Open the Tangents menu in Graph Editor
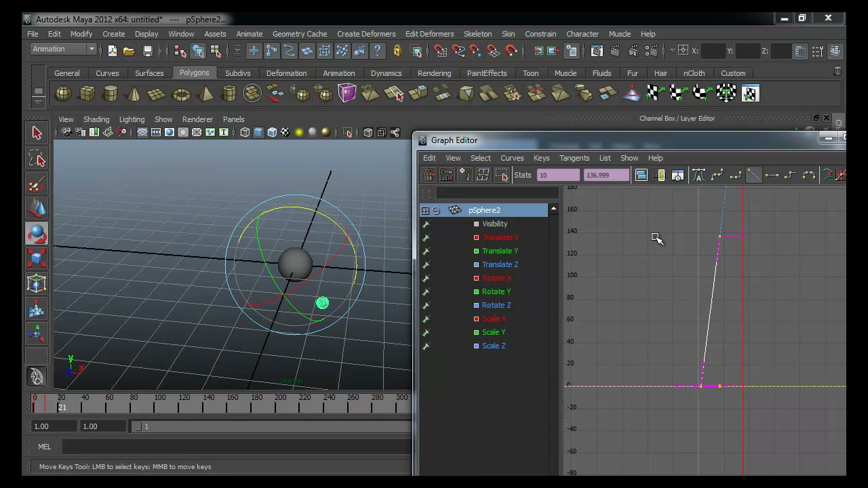The width and height of the screenshot is (868, 488). [x=574, y=158]
